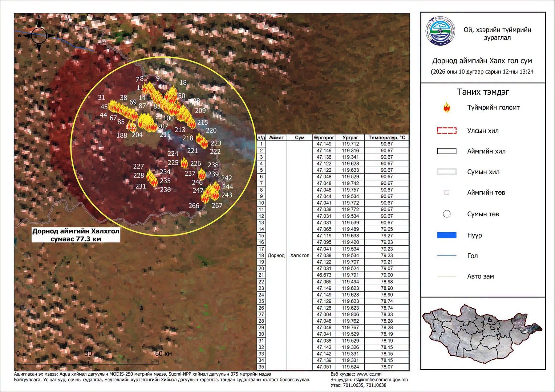Click the longitude cell 119.316
555x392 pixels.
tap(350, 151)
